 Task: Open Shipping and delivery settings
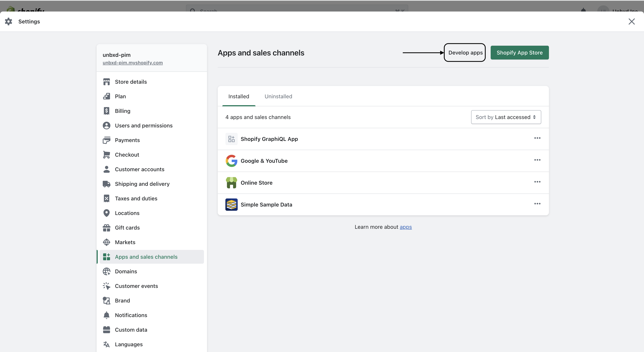[152, 184]
